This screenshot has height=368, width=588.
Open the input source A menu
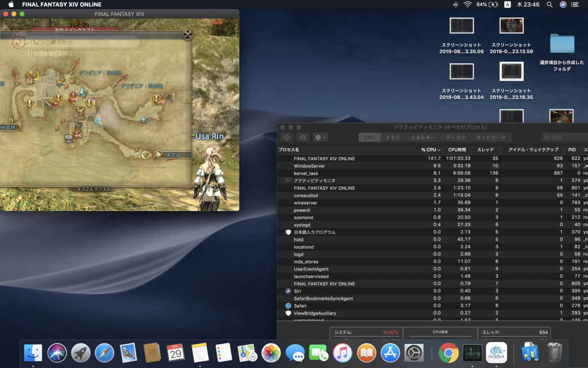click(507, 4)
